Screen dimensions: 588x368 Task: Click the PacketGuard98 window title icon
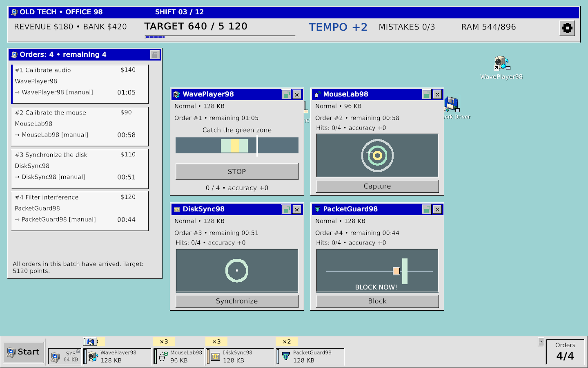[x=317, y=209]
